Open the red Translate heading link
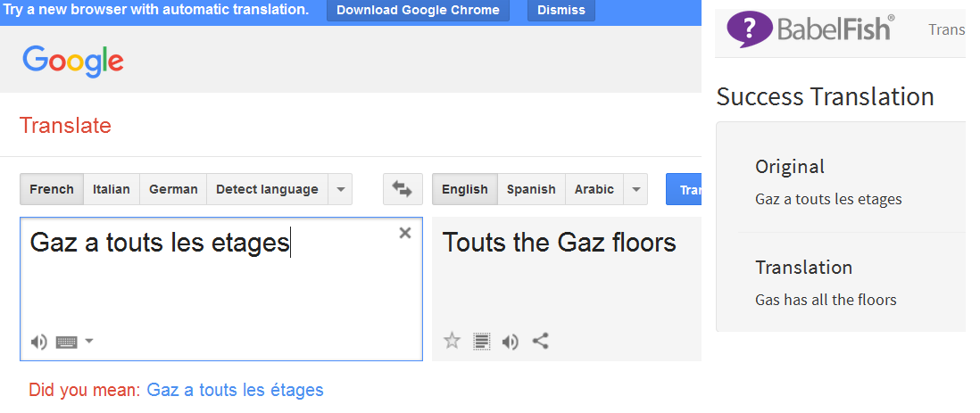 [x=65, y=126]
